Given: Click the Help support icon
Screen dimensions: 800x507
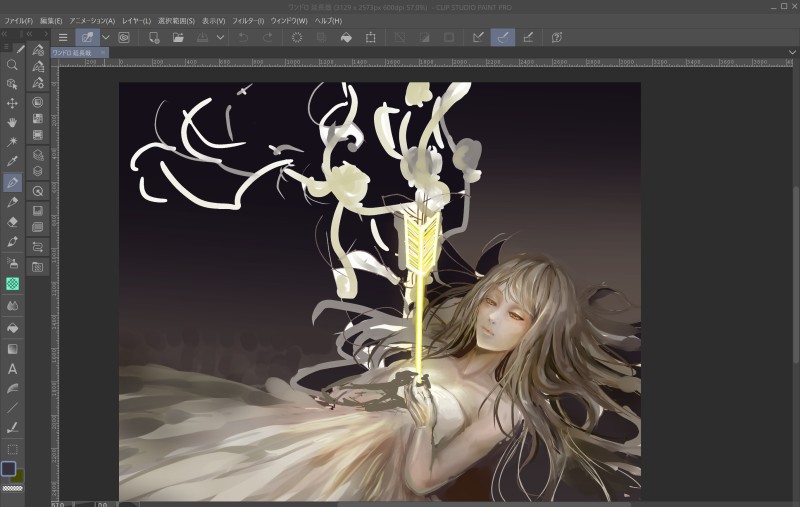Looking at the screenshot, I should (556, 38).
